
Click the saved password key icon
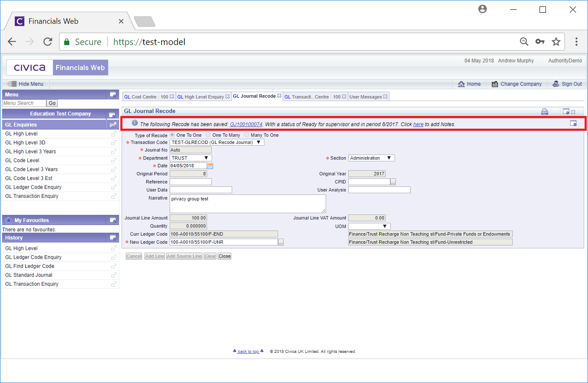(x=540, y=42)
